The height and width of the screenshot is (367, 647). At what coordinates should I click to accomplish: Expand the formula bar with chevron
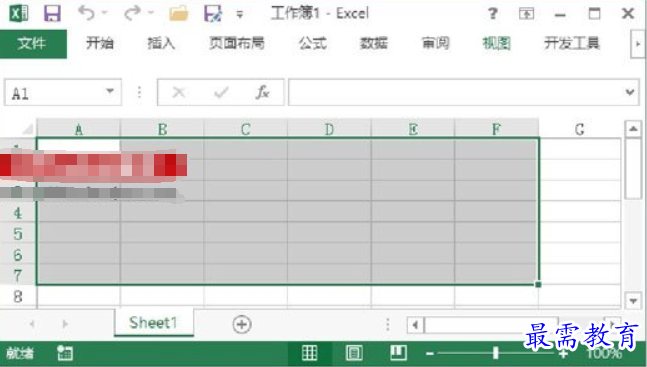coord(630,92)
